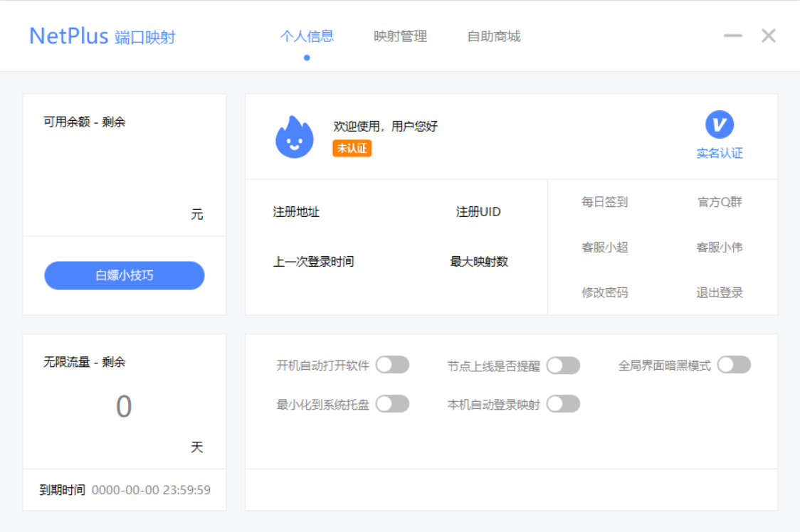800x532 pixels.
Task: Switch on 本机自动登录映射 toggle
Action: [563, 404]
